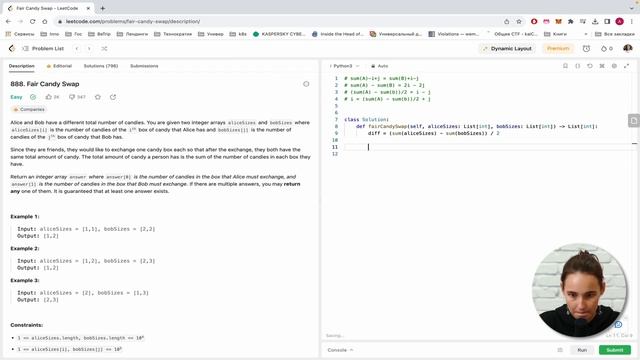Screen dimensions: 640x360
Task: Toggle the Auto lock setting
Action: (x=380, y=66)
